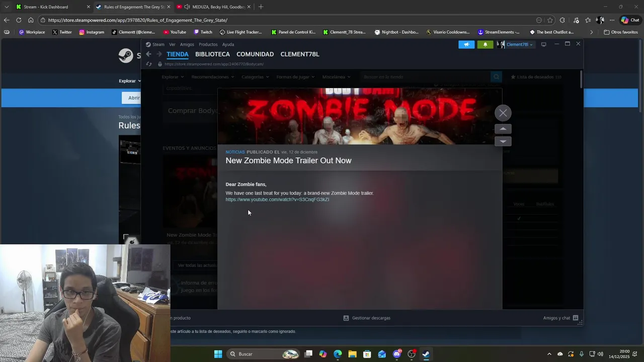Open the Copilot Chat button in Edge
The image size is (644, 362).
(631, 20)
